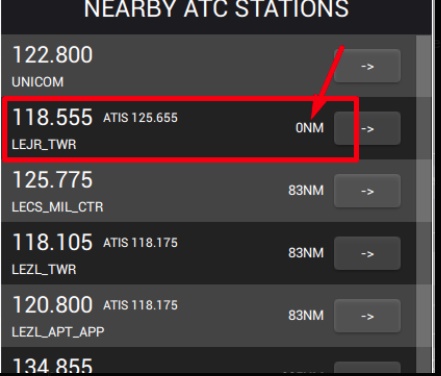Select the 122.800 UNICOM frequency
Viewport: 441px width, 376px height.
click(52, 55)
